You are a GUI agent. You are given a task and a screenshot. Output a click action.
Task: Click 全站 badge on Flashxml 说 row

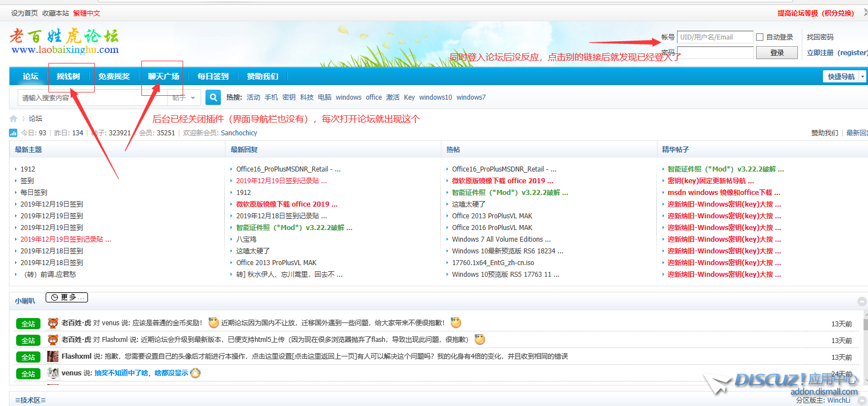pyautogui.click(x=28, y=357)
